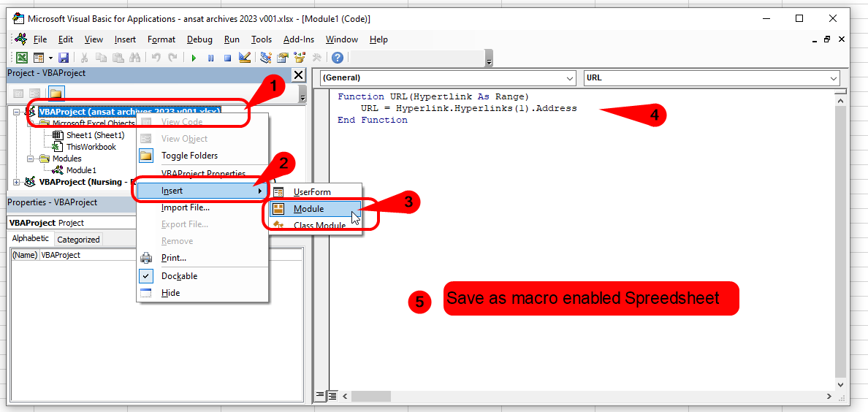Choose Hide in context menu

202,292
